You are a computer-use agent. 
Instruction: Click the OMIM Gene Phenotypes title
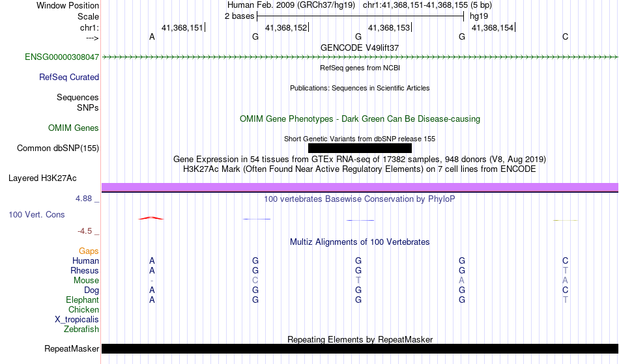point(360,119)
